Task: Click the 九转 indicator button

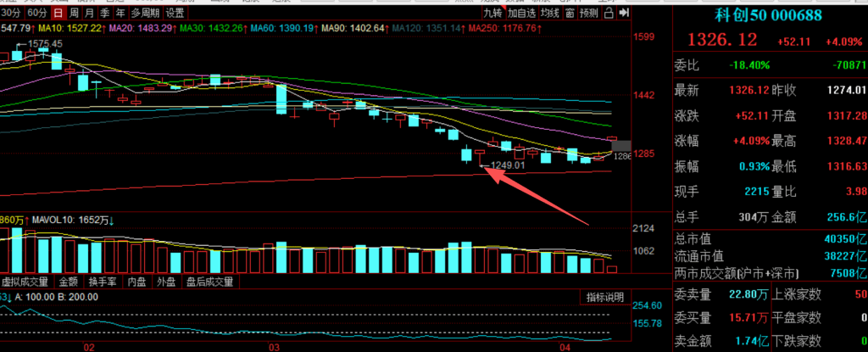Action: point(492,14)
